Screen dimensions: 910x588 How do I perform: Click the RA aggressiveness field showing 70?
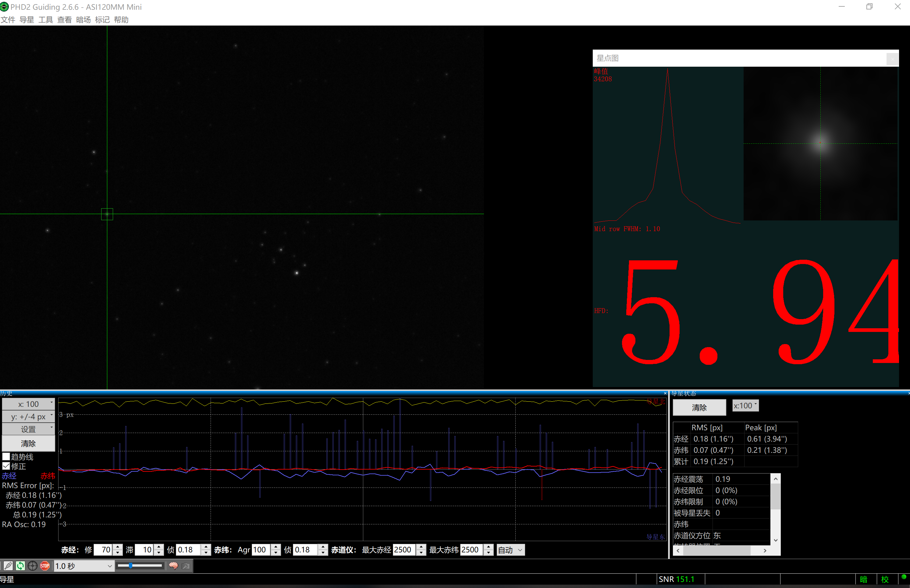pos(103,550)
